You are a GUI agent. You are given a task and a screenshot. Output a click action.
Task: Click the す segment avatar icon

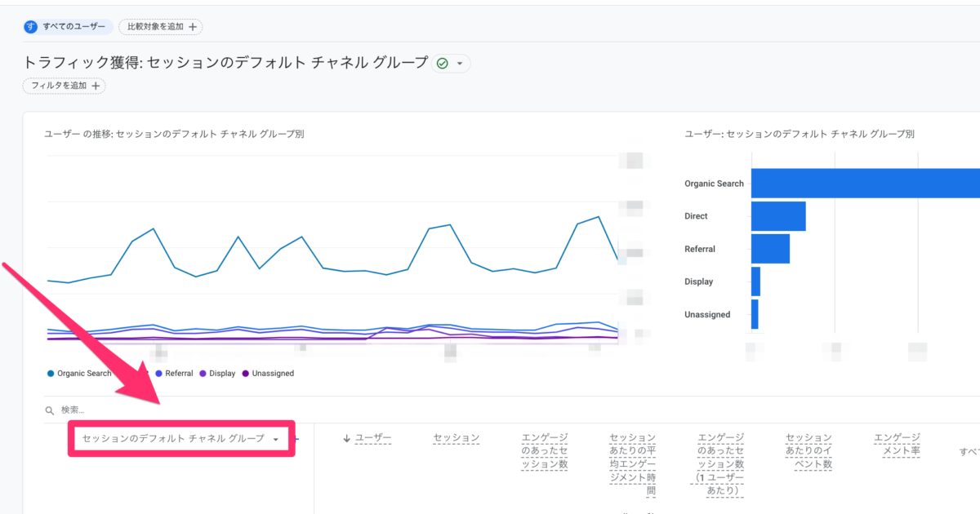pyautogui.click(x=32, y=26)
